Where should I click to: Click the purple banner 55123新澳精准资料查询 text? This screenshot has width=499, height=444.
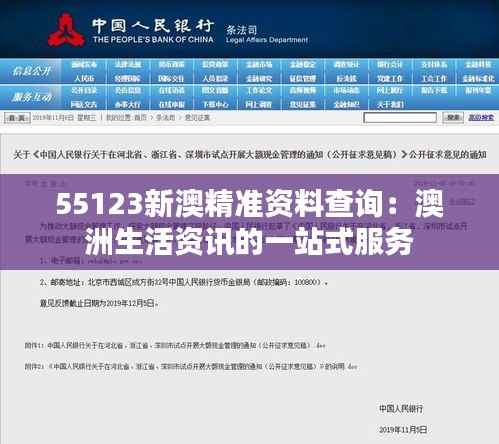click(x=249, y=222)
